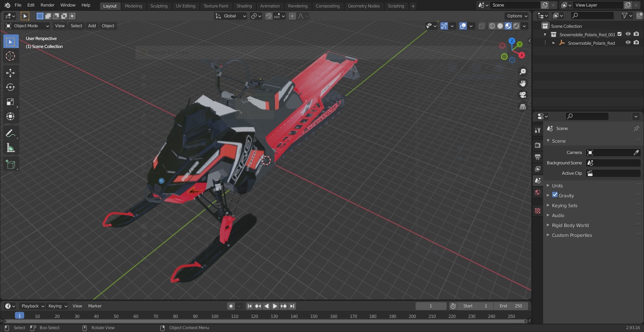
Task: Disable render for Snowmobile_Polaris_Red_001 collection
Action: [x=636, y=34]
